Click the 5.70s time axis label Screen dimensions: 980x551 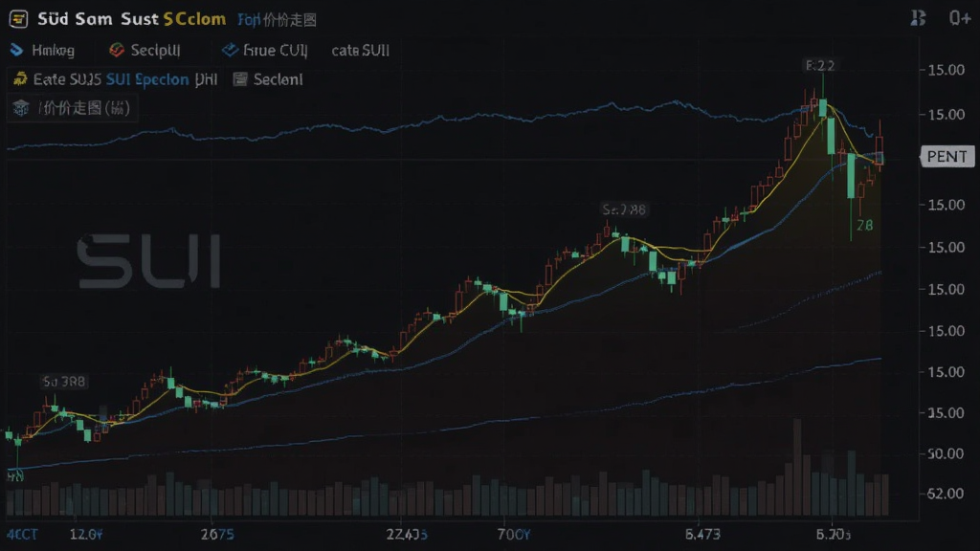834,535
